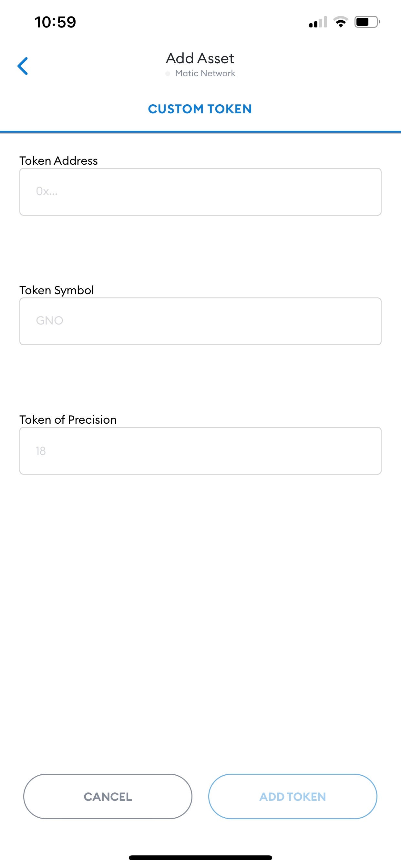Focus the Token of Precision input field
401x868 pixels.
coord(200,451)
